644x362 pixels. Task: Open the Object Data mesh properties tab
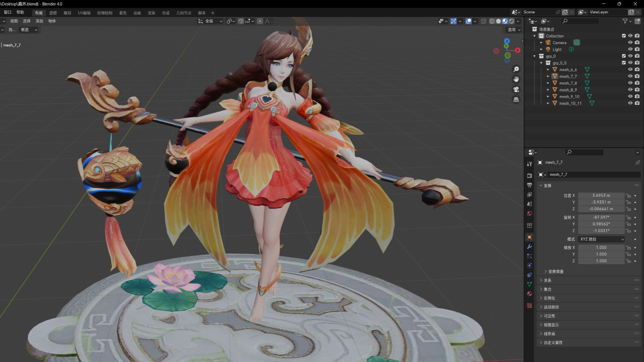coord(529,284)
